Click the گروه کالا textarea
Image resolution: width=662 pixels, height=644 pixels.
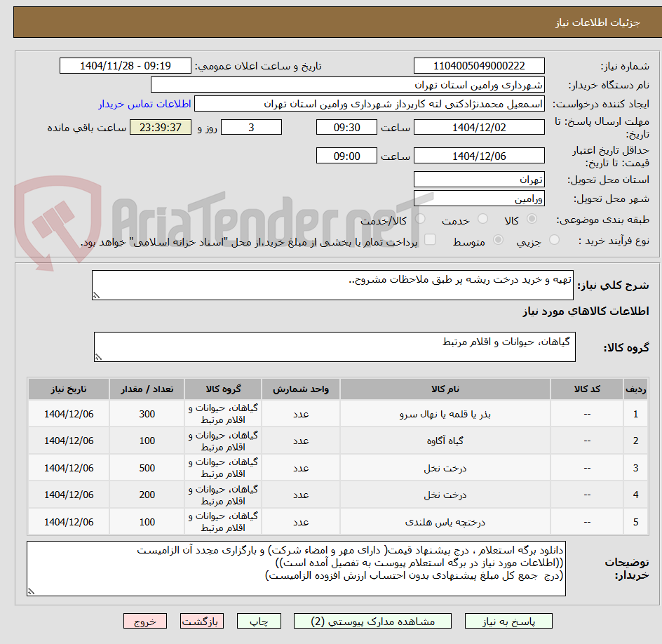click(335, 347)
